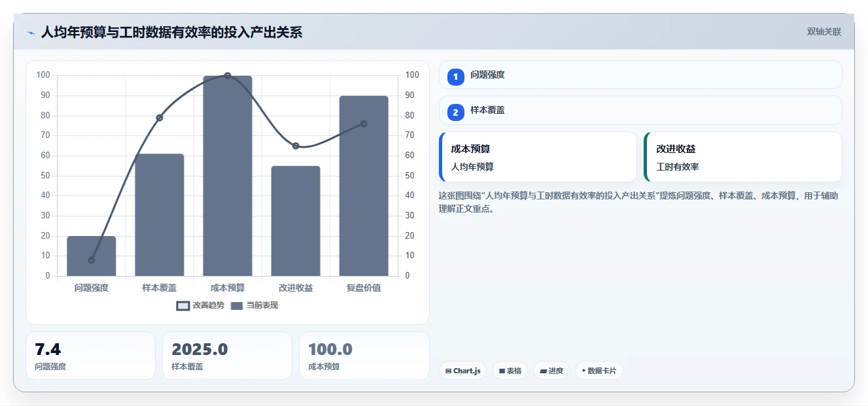The height and width of the screenshot is (406, 868).
Task: Click the 100.0 成本预算 stat card
Action: coord(364,356)
